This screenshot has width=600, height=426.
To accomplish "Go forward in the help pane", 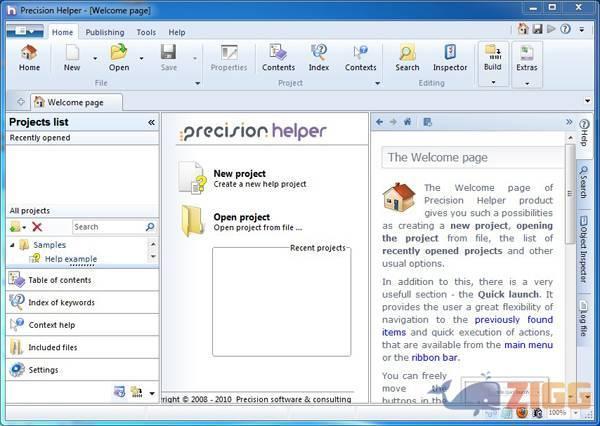I will 393,122.
